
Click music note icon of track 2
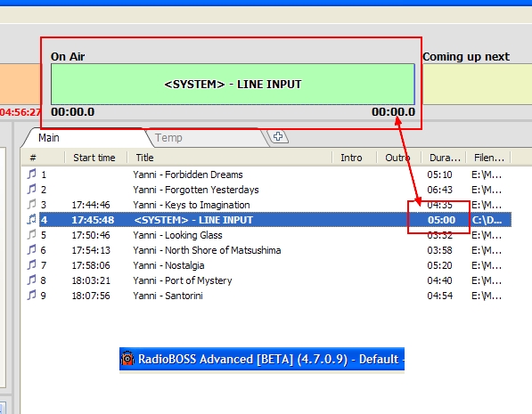point(31,190)
